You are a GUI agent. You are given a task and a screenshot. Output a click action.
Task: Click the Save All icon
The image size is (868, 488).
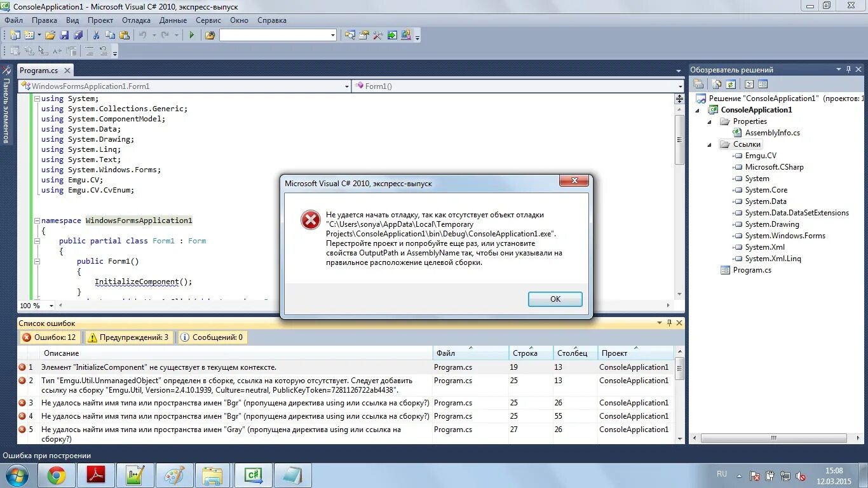pos(78,35)
